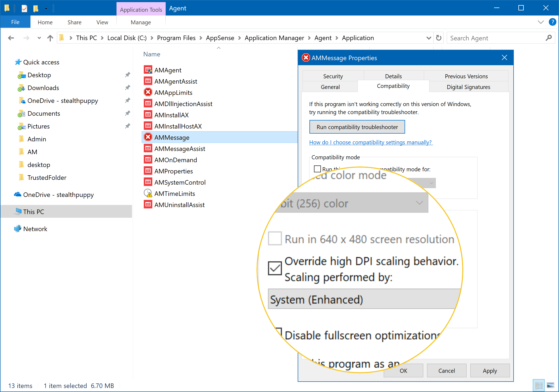Select the AMMessageAssist file icon

148,149
